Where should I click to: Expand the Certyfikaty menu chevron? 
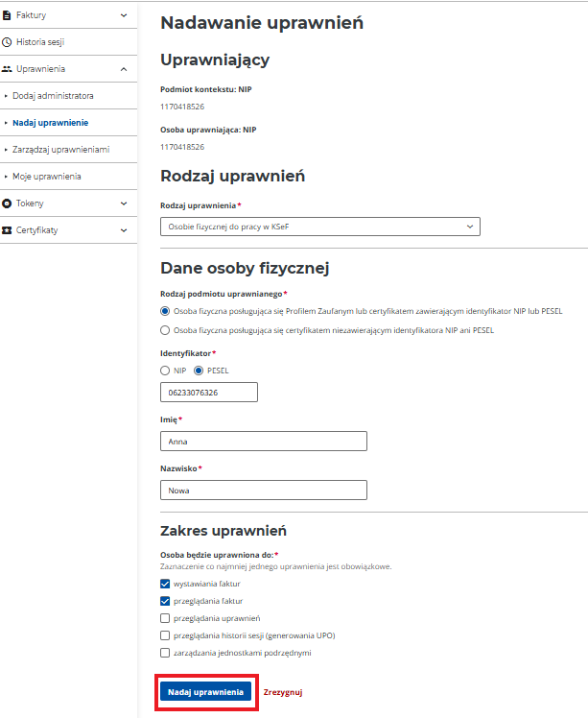tap(124, 230)
